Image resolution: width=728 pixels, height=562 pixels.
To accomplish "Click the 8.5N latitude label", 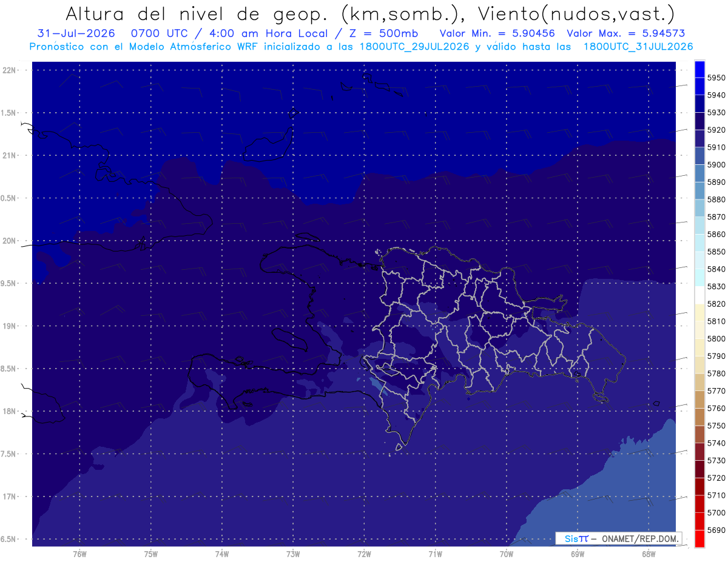I will pyautogui.click(x=8, y=369).
